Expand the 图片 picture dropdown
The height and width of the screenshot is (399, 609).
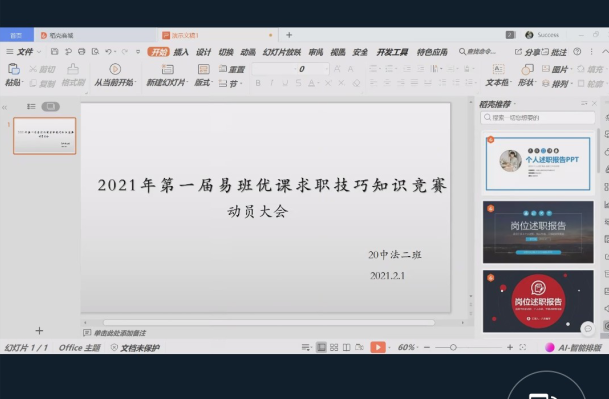[571, 69]
